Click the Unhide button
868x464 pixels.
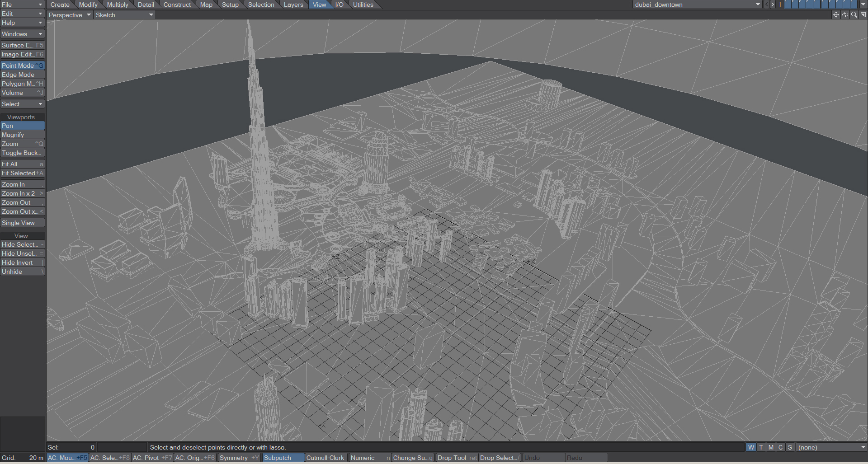(22, 272)
